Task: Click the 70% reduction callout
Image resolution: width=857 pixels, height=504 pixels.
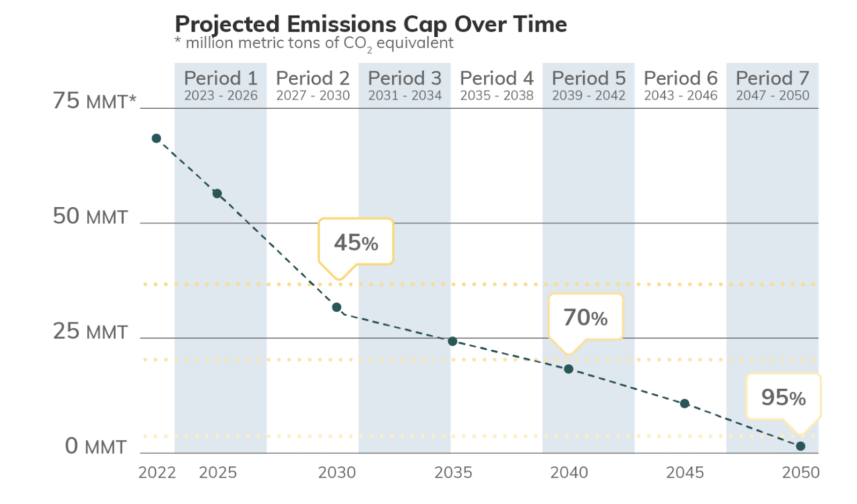Action: click(585, 318)
